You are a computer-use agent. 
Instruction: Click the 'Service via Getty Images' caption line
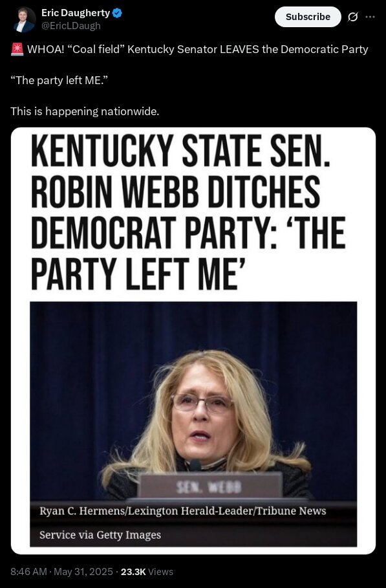(100, 535)
